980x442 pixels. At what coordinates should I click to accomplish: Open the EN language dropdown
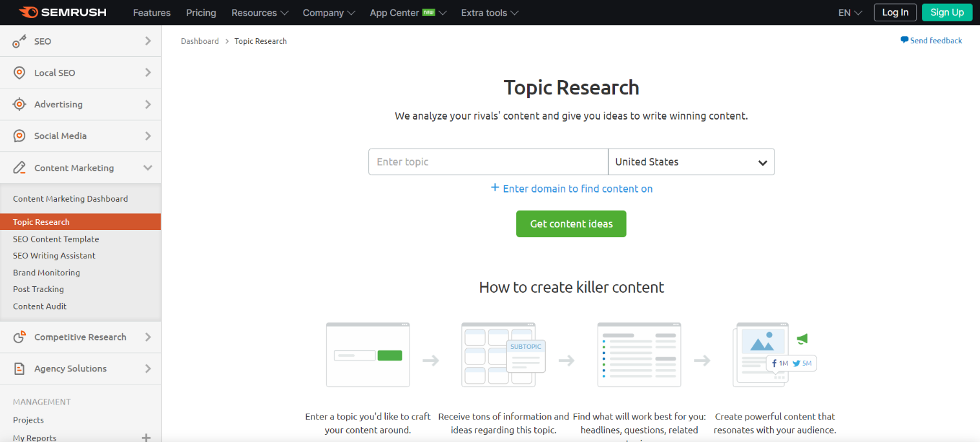pos(850,13)
